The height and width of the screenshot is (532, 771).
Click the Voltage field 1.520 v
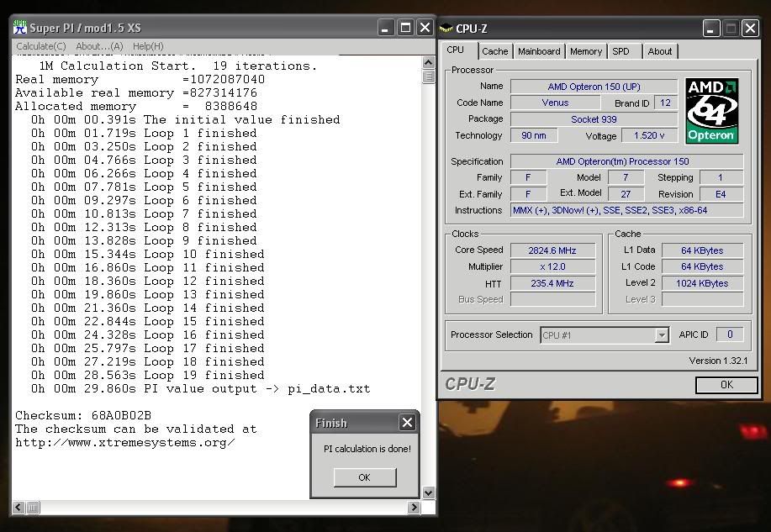click(649, 135)
